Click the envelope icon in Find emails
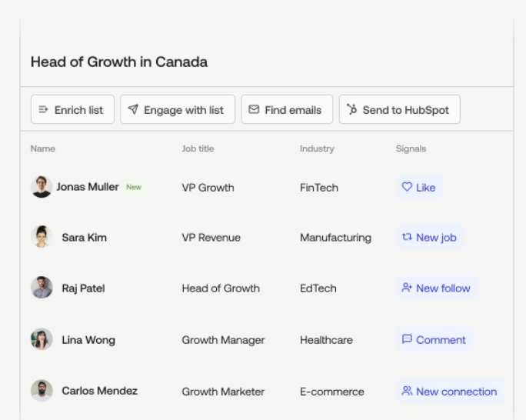Image resolution: width=526 pixels, height=420 pixels. click(254, 109)
